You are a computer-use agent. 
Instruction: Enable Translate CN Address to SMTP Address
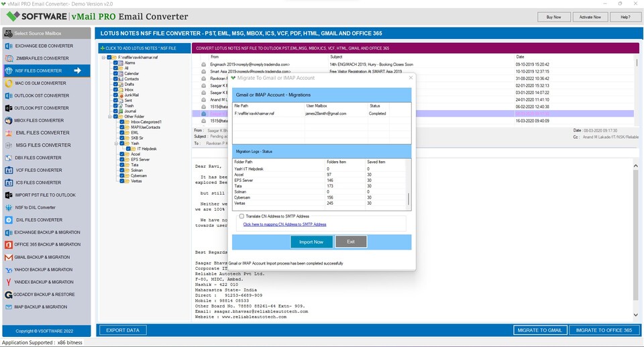(242, 216)
